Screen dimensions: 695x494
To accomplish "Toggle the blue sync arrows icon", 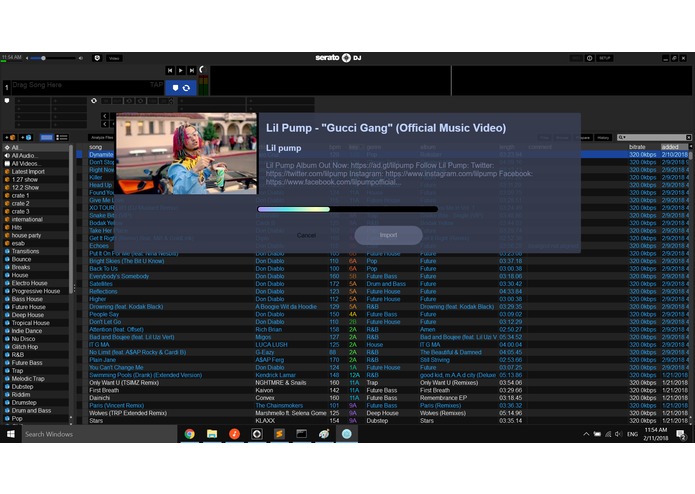I will 187,88.
